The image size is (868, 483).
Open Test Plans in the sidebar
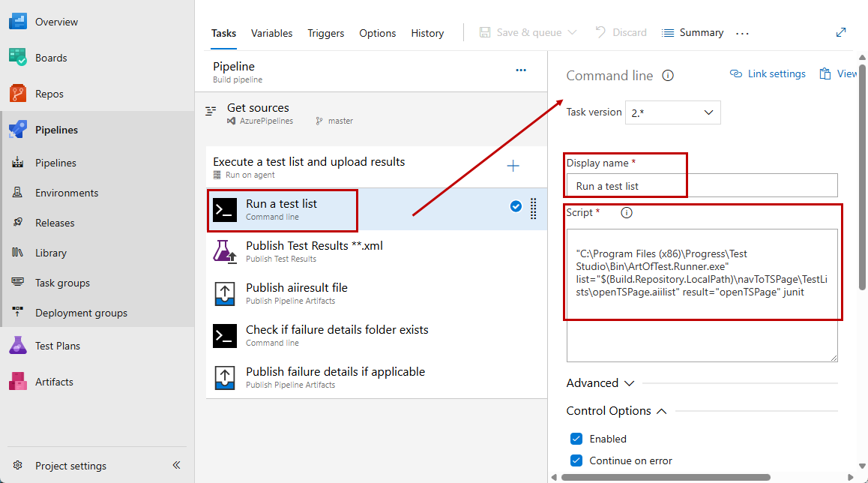pos(58,346)
